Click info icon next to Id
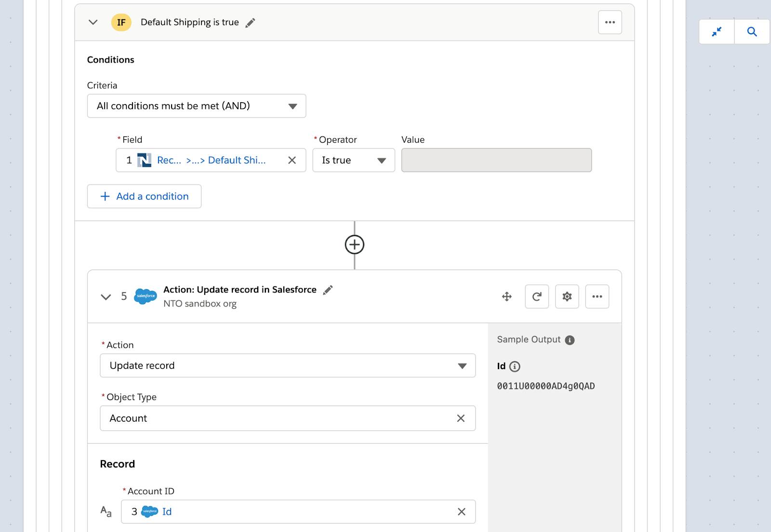Image resolution: width=771 pixels, height=532 pixels. click(515, 367)
